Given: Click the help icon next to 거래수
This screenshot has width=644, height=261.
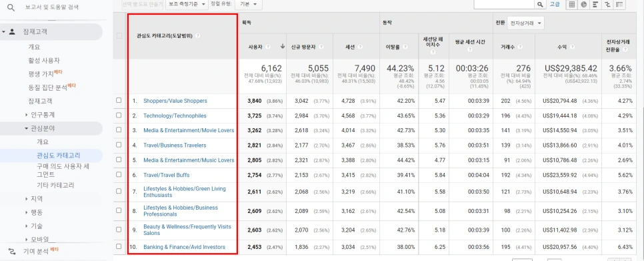Looking at the screenshot, I should click(x=521, y=47).
